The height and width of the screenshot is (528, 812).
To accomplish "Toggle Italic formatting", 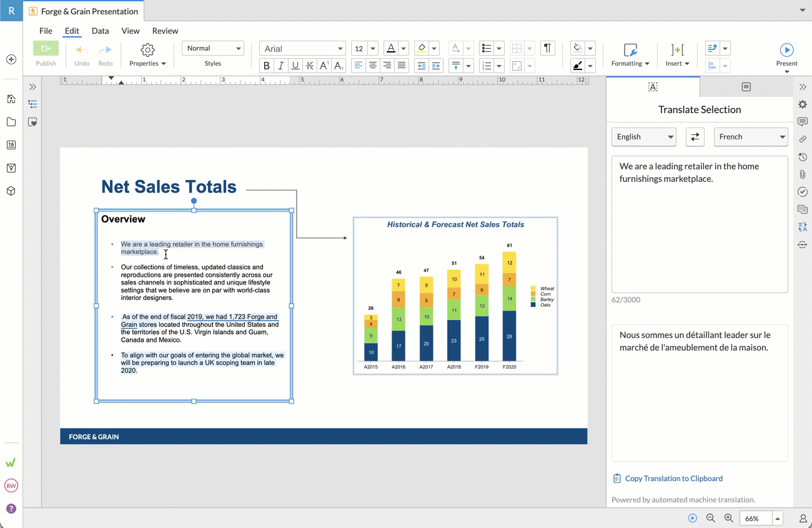I will tap(281, 66).
